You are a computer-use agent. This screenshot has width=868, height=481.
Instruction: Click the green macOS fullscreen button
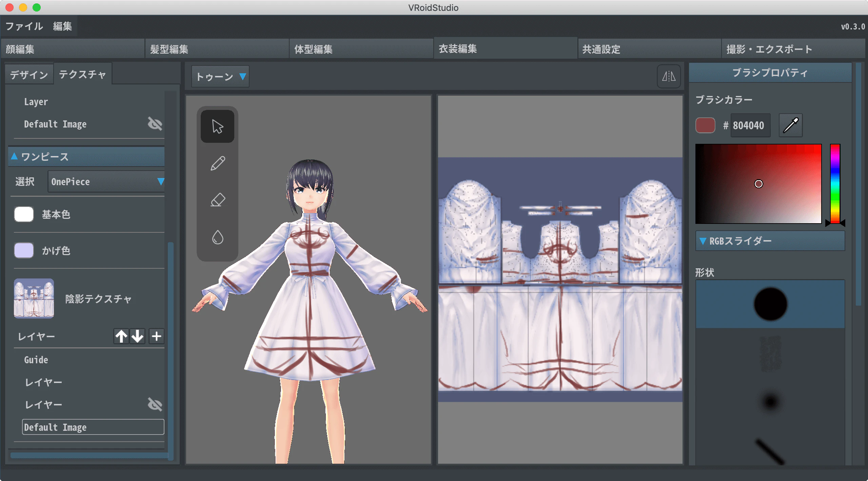pos(37,7)
